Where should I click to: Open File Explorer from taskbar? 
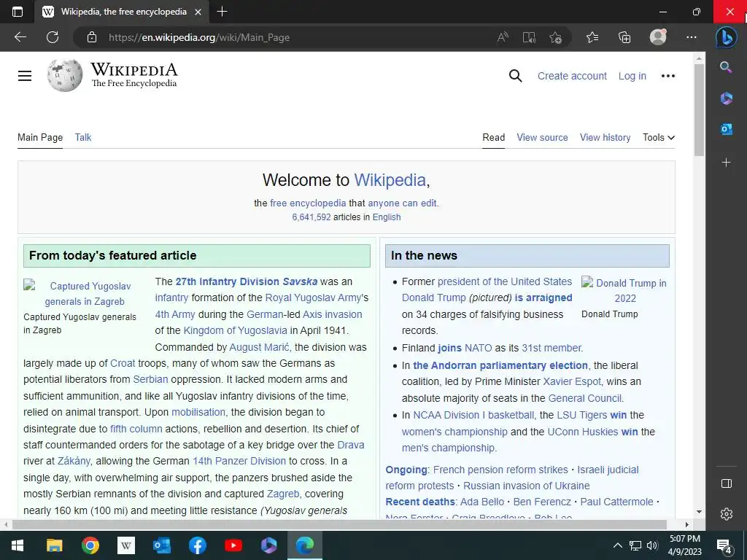point(54,545)
